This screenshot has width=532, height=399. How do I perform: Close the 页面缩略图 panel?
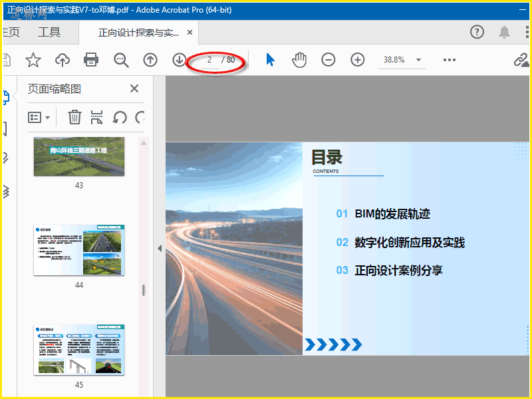(134, 88)
